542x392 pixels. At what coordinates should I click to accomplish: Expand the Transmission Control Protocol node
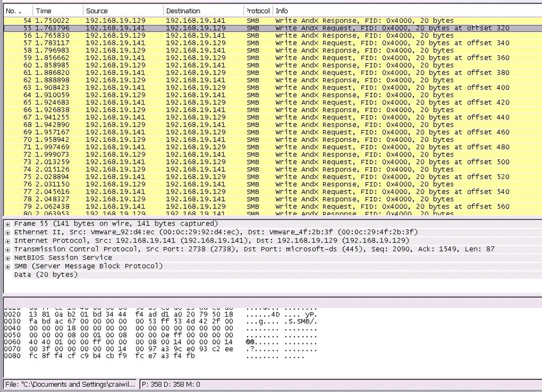tap(7, 249)
